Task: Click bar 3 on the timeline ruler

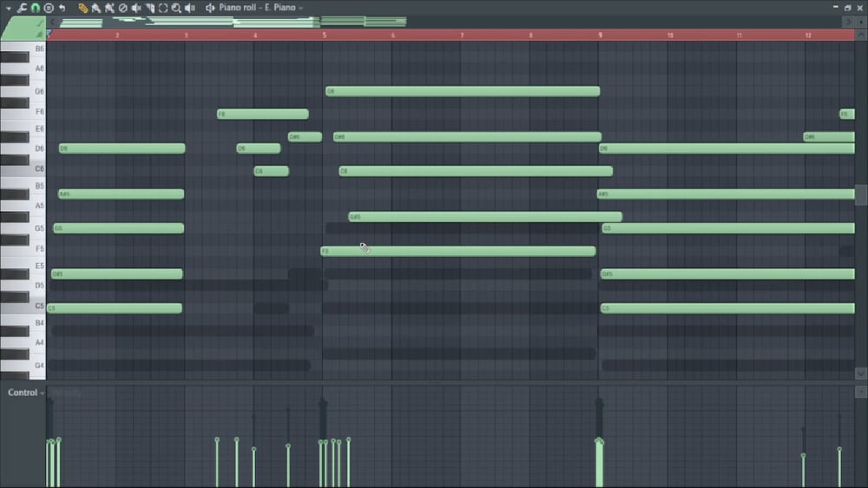Action: (186, 35)
